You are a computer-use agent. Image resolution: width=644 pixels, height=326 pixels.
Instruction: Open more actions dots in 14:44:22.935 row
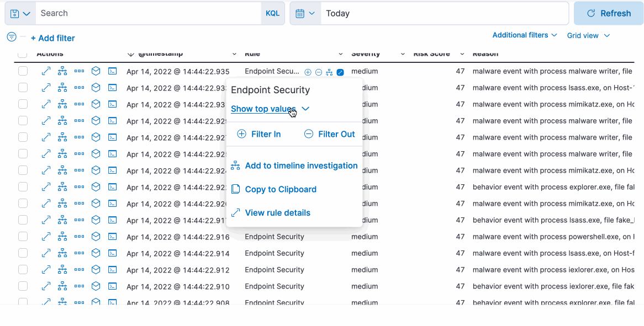(80, 71)
